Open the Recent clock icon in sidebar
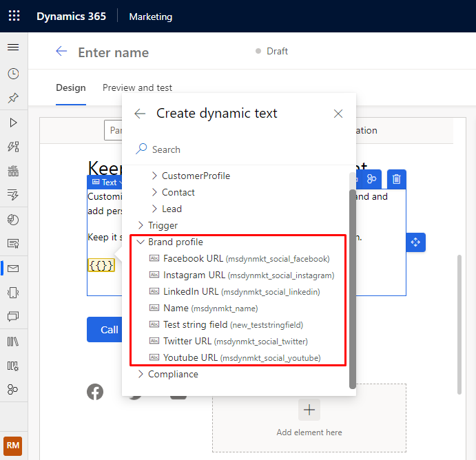 coord(13,74)
